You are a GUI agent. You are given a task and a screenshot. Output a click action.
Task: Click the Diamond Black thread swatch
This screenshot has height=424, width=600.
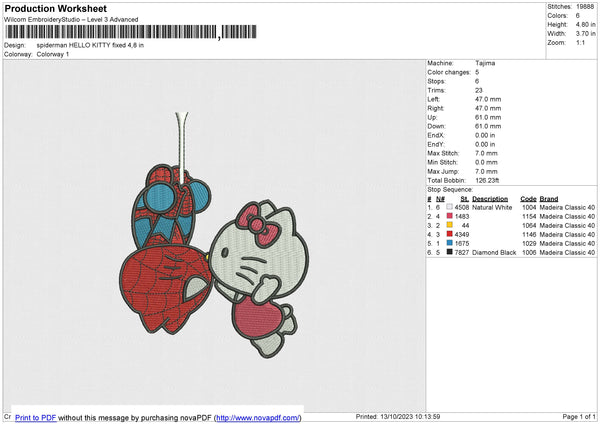pyautogui.click(x=449, y=252)
